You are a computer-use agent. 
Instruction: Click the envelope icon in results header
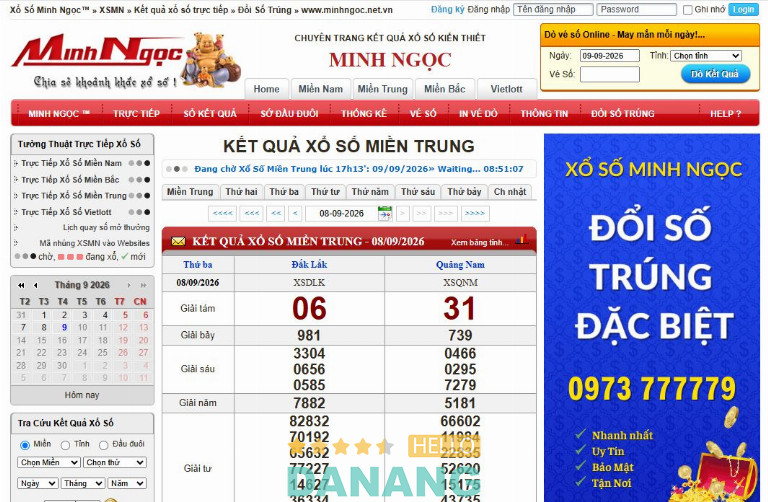[178, 241]
